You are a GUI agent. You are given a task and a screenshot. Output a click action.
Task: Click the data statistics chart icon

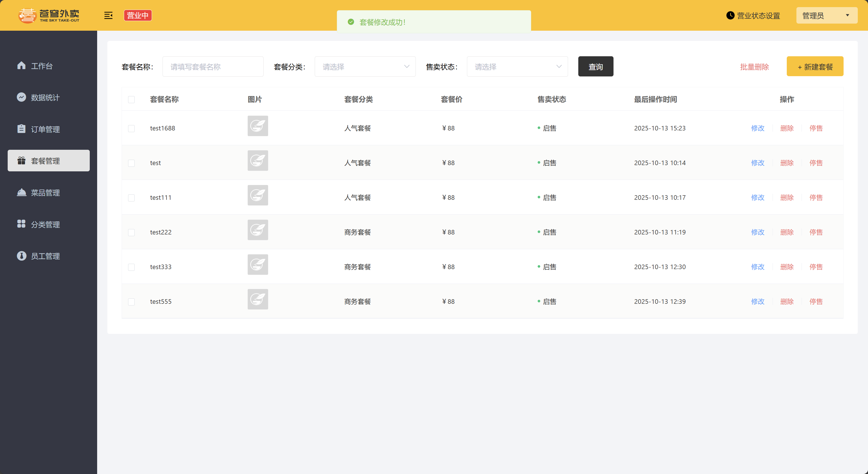tap(21, 97)
